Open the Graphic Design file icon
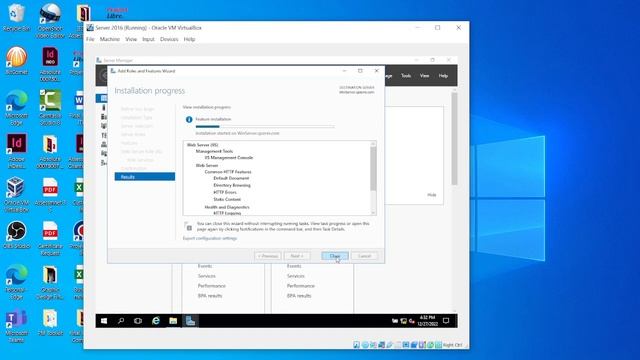 (x=50, y=282)
